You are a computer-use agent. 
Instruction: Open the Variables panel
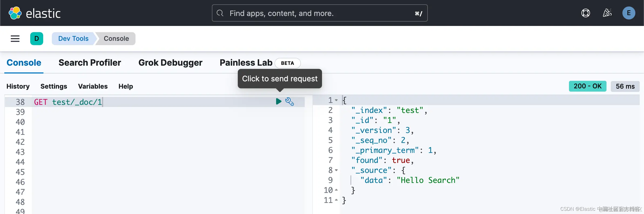(93, 86)
